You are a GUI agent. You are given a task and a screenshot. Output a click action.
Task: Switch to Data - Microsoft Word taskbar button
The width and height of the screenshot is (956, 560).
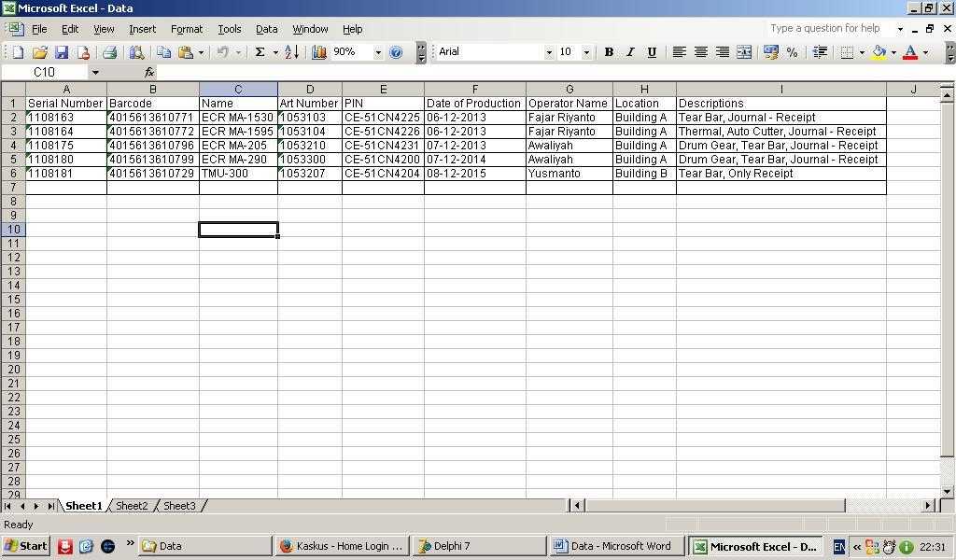tap(615, 546)
